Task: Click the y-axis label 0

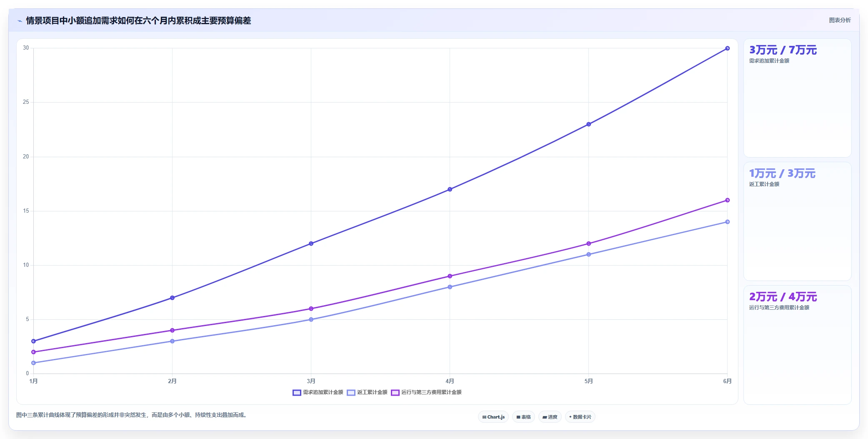Action: coord(28,374)
